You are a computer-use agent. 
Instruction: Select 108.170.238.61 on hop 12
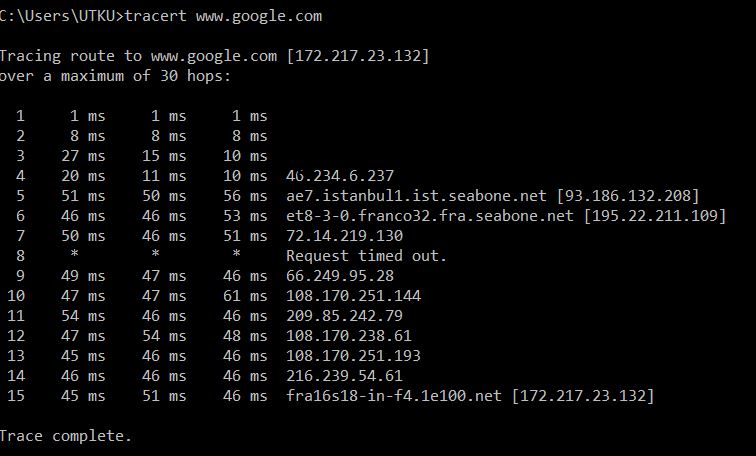[x=349, y=335]
